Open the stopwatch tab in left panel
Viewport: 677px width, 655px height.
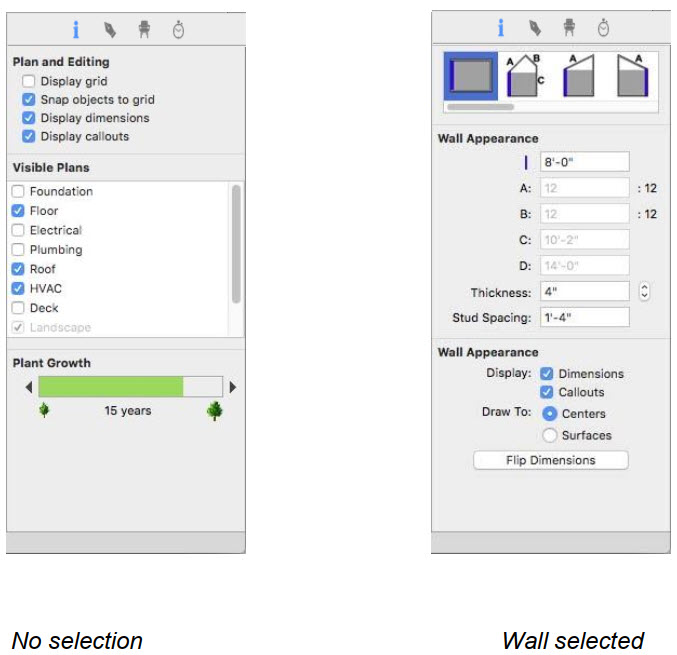[x=178, y=30]
